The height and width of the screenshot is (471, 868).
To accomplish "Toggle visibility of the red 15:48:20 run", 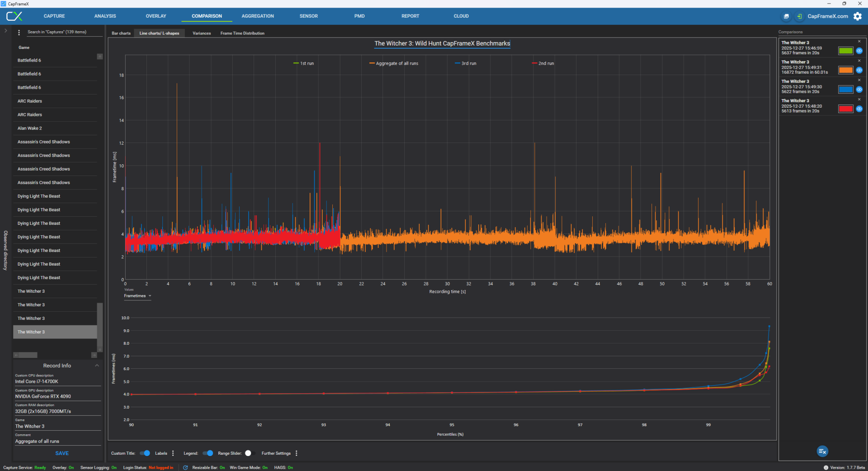I will [859, 109].
